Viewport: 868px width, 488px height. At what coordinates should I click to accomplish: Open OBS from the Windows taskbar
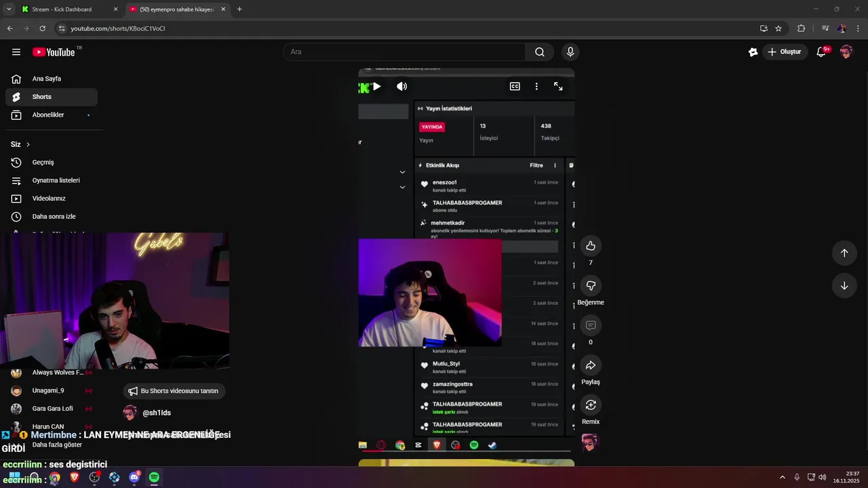(94, 477)
